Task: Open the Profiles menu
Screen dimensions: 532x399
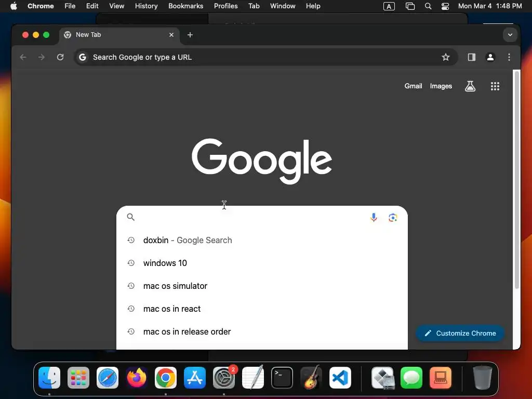Action: tap(225, 6)
